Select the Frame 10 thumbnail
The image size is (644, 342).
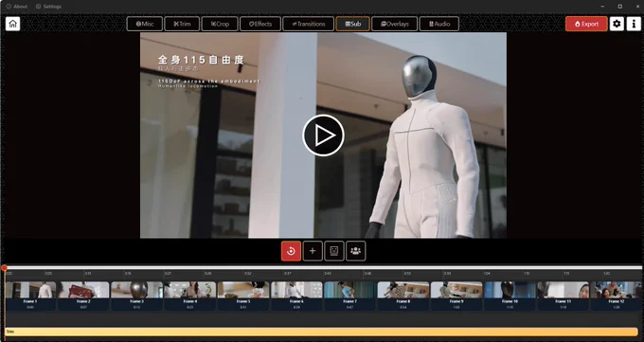pyautogui.click(x=510, y=296)
